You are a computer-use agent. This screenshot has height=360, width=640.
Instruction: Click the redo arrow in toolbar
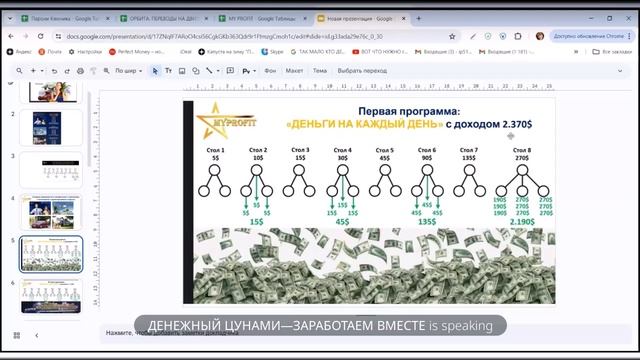tap(67, 71)
